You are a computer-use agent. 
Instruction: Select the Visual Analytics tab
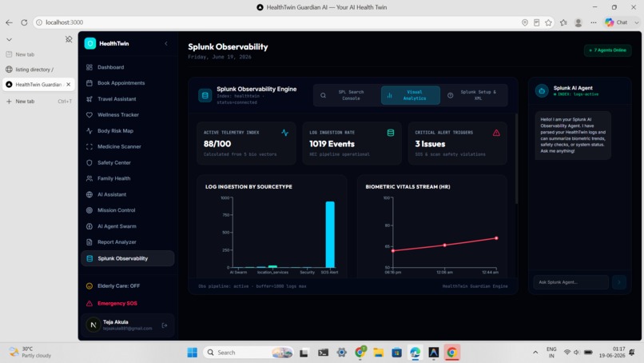(x=411, y=95)
